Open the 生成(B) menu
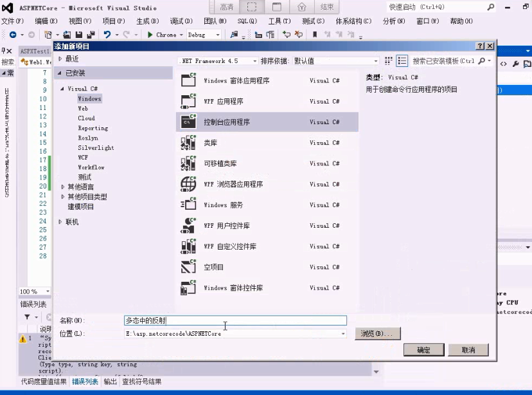The width and height of the screenshot is (532, 395). (x=148, y=21)
